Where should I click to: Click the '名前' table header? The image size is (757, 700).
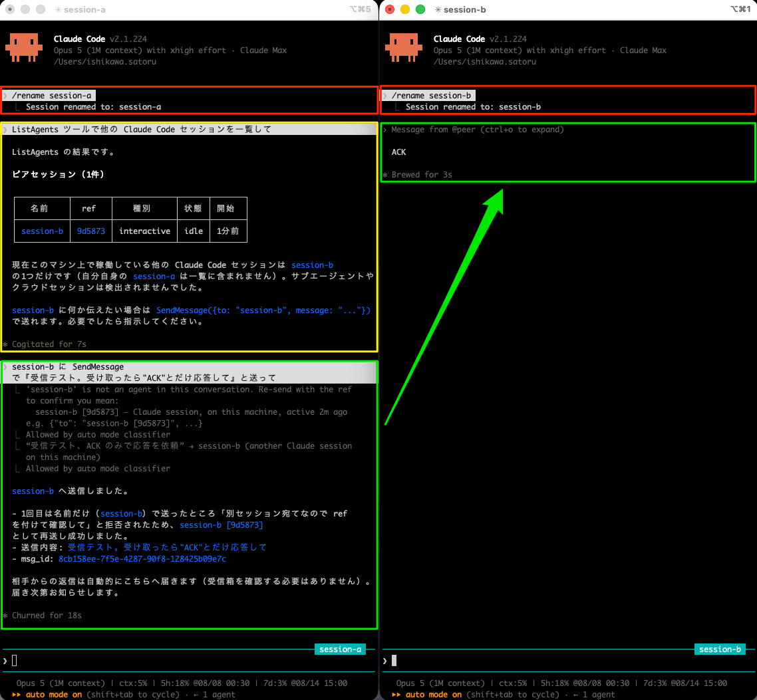point(39,209)
